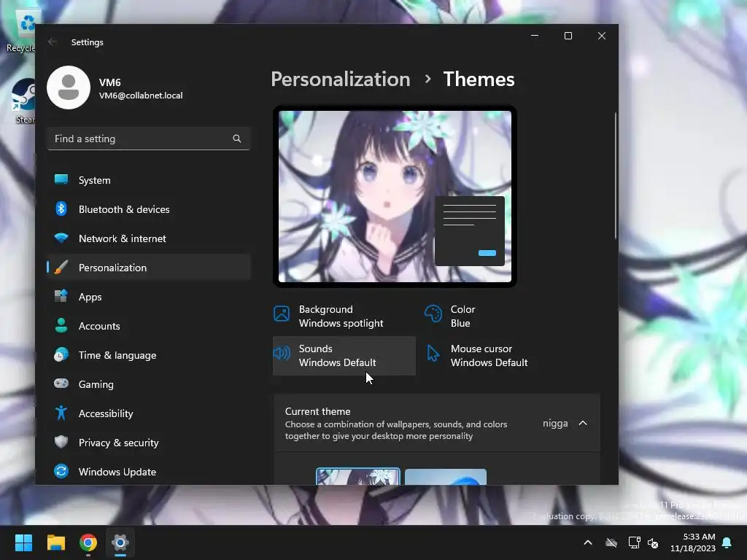Click the theme preview image
This screenshot has height=560, width=747.
point(395,196)
